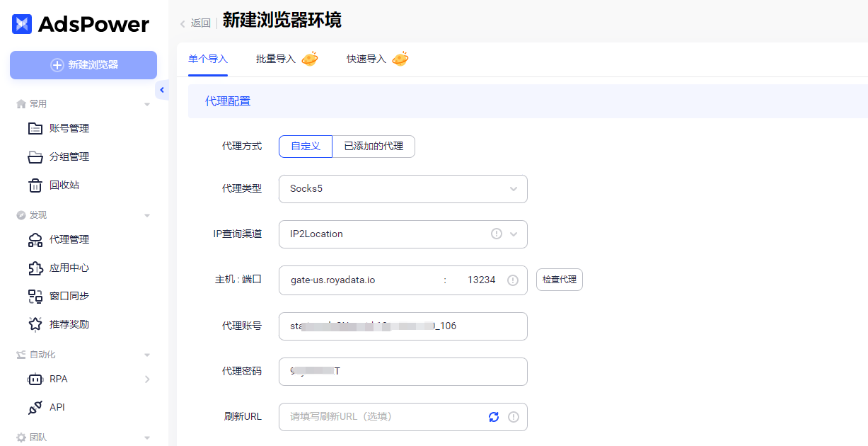
Task: Select 自定义 proxy mode
Action: click(x=306, y=147)
